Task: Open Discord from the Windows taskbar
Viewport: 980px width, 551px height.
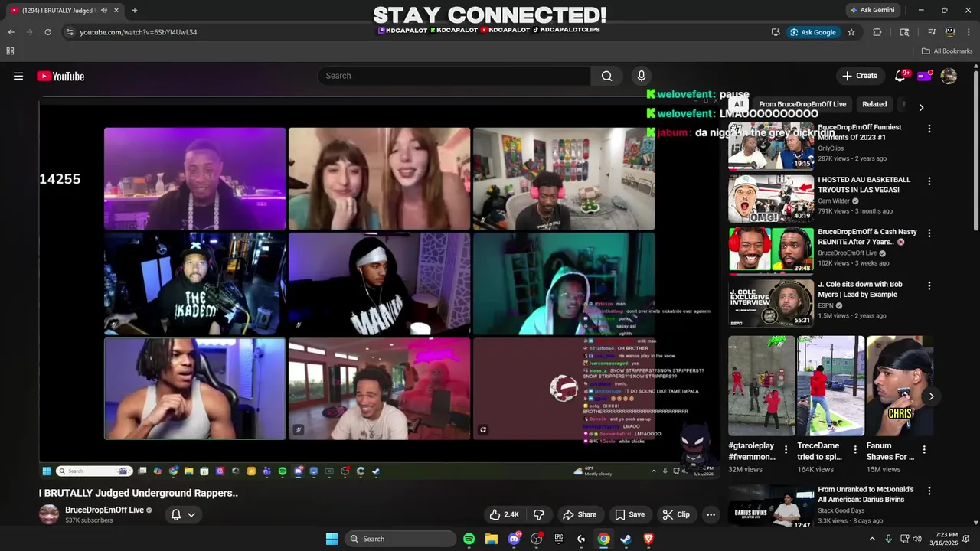Action: pos(514,539)
